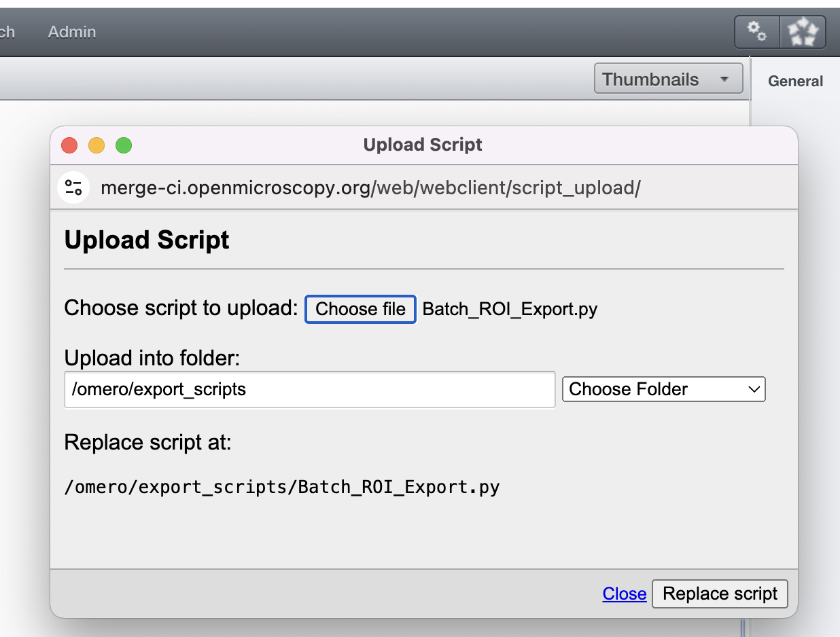Click the Choose file button
The image size is (840, 637).
click(360, 309)
